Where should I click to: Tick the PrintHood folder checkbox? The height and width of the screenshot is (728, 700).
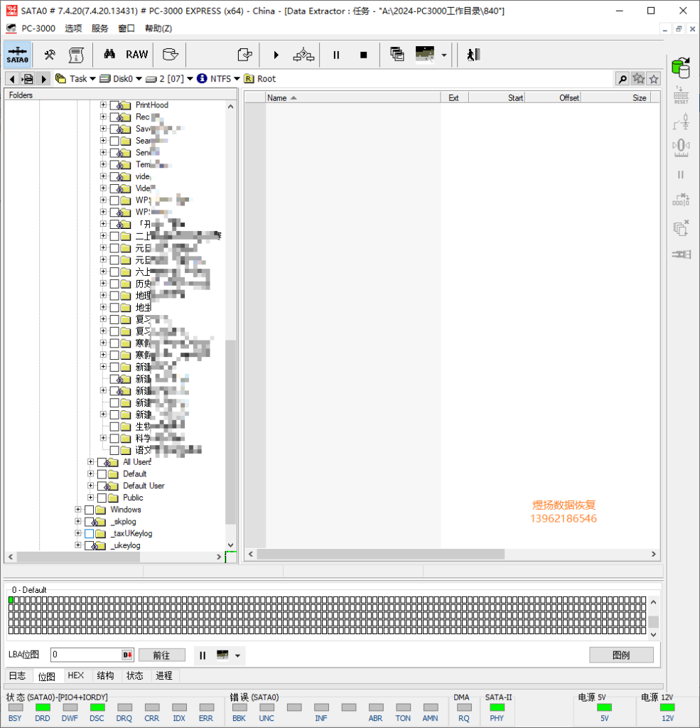pyautogui.click(x=114, y=105)
